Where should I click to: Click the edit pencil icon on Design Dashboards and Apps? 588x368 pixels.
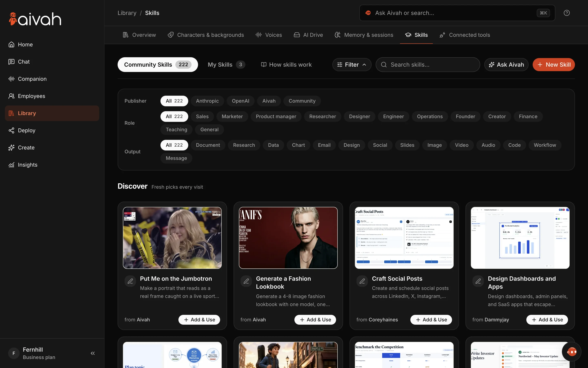478,281
